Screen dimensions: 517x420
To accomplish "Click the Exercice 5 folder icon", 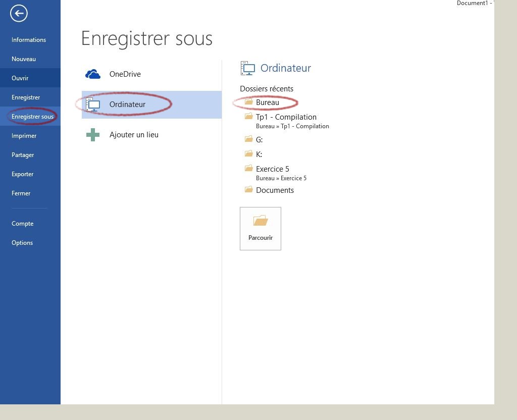I will pos(248,168).
